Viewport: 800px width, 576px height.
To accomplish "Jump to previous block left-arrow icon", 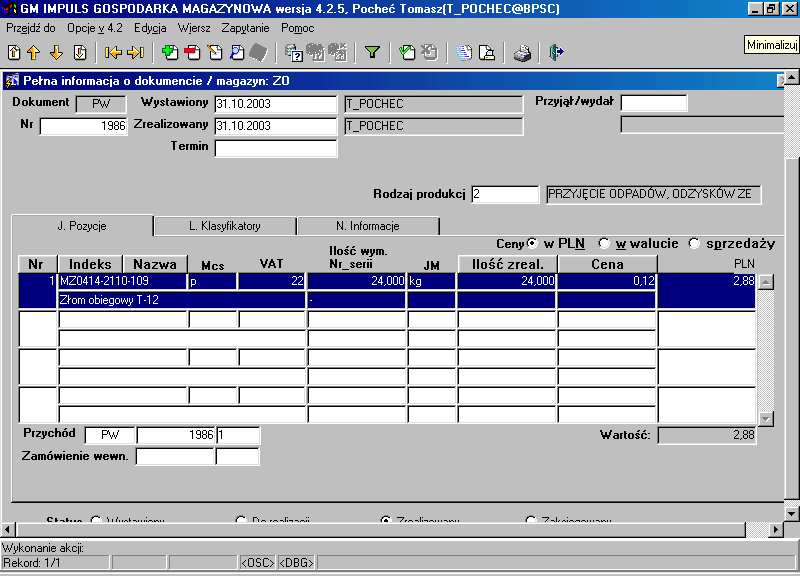I will pyautogui.click(x=113, y=52).
